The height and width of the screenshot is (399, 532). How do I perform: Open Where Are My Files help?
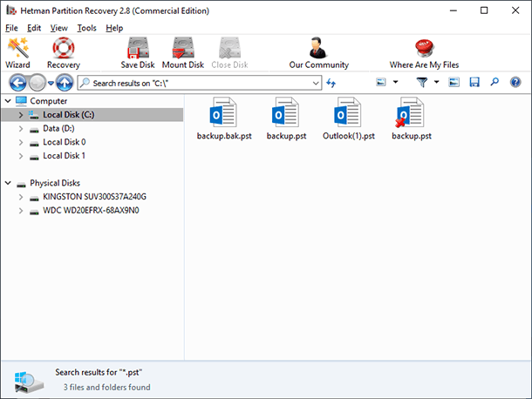click(x=424, y=53)
